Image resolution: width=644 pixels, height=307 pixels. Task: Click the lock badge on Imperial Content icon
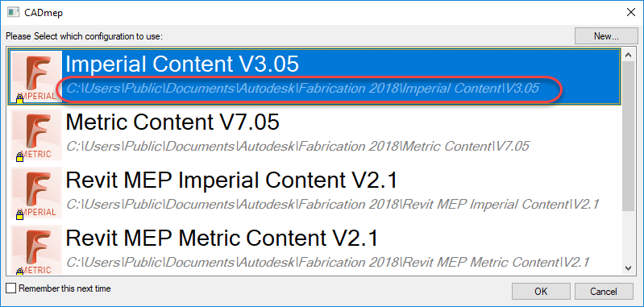(x=19, y=98)
